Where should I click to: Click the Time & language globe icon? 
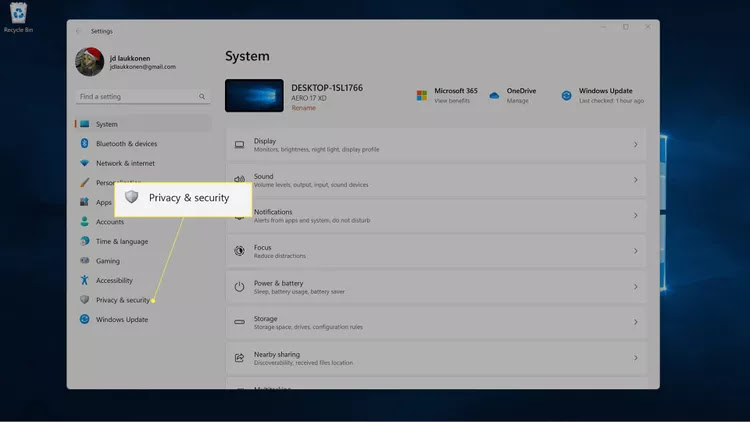coord(85,242)
